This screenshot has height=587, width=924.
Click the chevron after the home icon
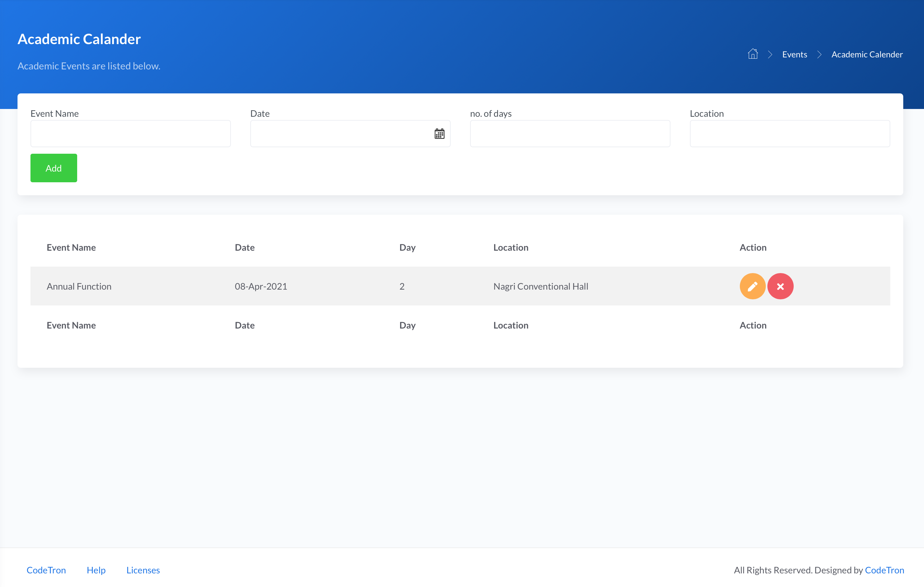click(x=770, y=54)
